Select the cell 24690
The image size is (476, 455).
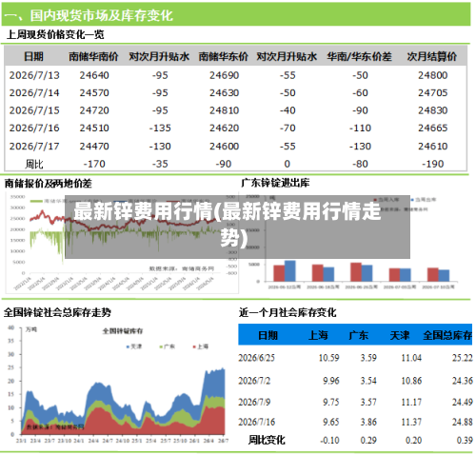pyautogui.click(x=224, y=75)
